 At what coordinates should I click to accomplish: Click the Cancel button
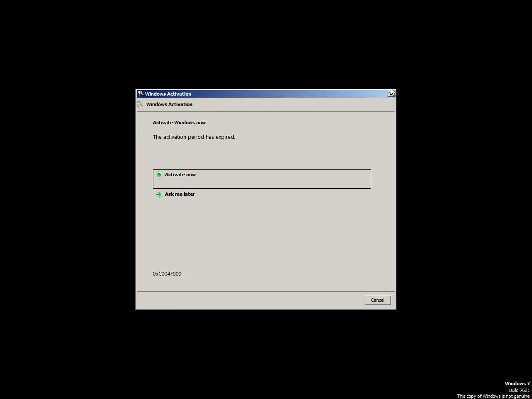pos(377,300)
